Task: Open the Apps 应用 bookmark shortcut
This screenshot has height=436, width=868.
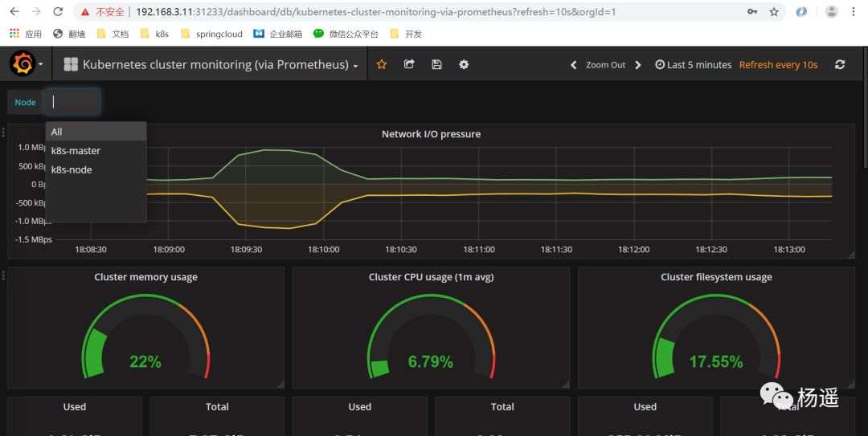Action: [x=26, y=34]
